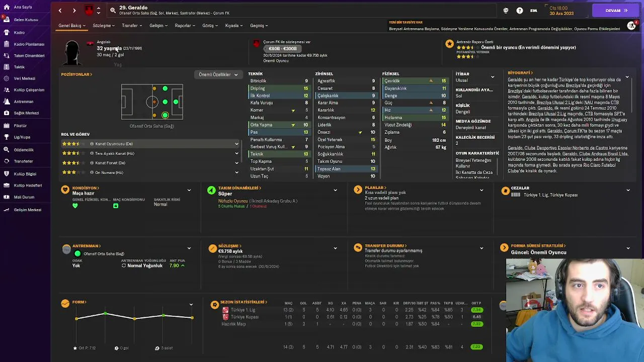Open Gözlemcilik scouting icon

(x=6, y=150)
